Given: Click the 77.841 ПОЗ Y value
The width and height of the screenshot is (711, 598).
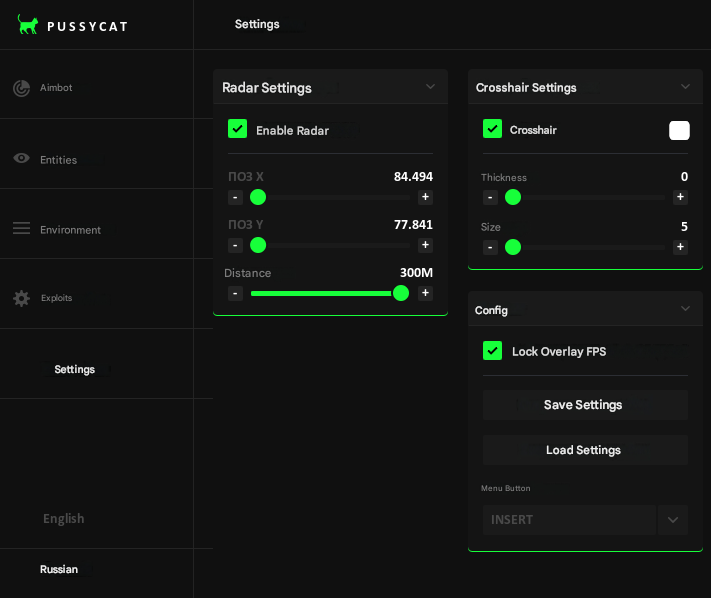Looking at the screenshot, I should pyautogui.click(x=413, y=225).
